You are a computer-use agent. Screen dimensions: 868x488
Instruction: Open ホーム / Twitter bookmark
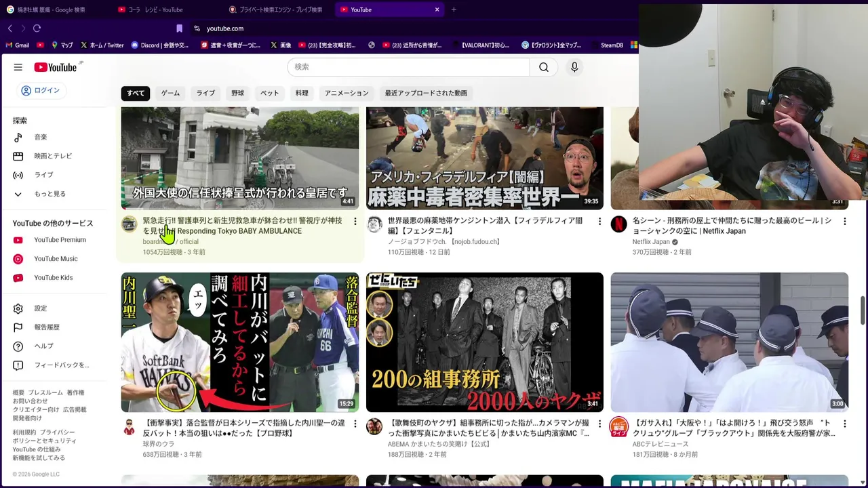[102, 45]
